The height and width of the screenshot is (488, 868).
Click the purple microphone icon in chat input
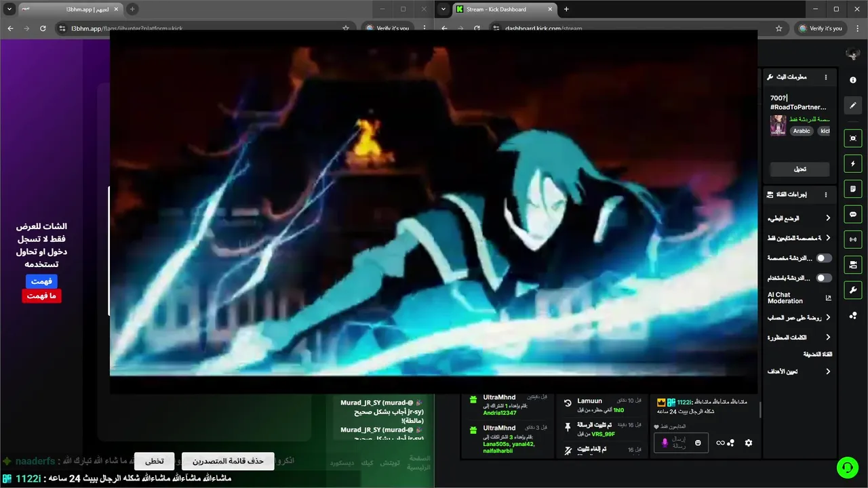point(665,443)
